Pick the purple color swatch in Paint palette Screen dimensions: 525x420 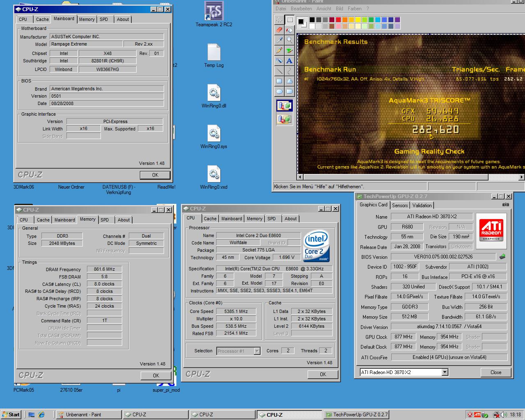pos(397,20)
